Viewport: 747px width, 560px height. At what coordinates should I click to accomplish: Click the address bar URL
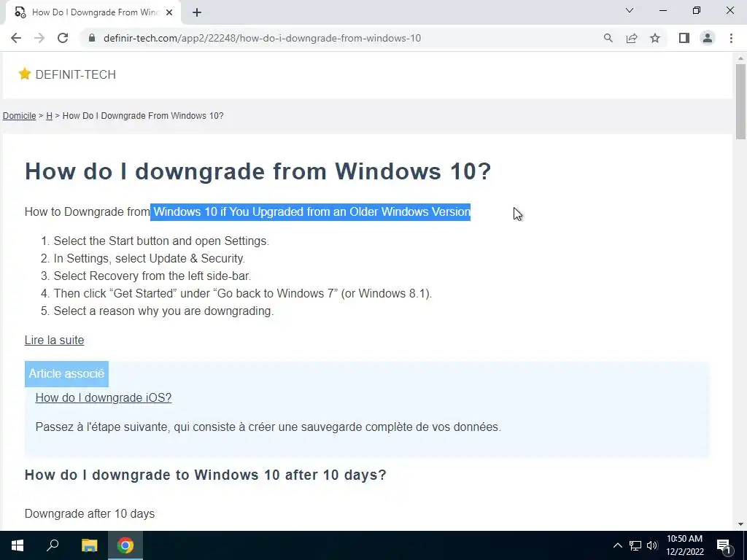(x=262, y=38)
